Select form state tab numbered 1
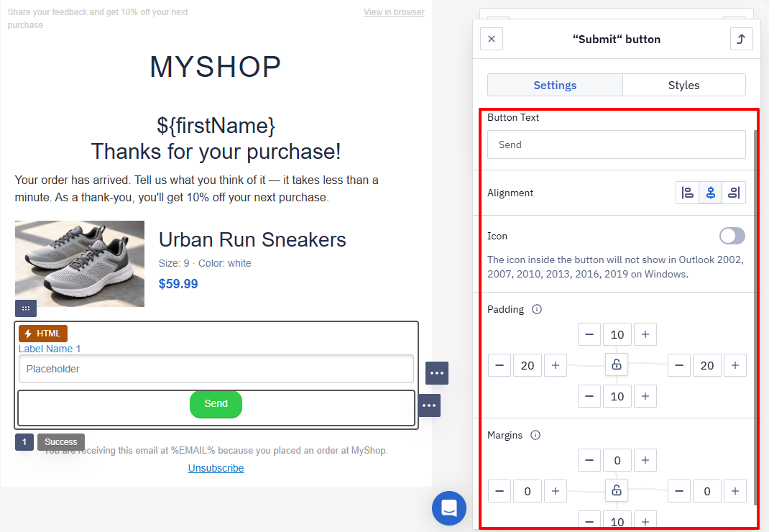This screenshot has width=769, height=532. pyautogui.click(x=24, y=441)
